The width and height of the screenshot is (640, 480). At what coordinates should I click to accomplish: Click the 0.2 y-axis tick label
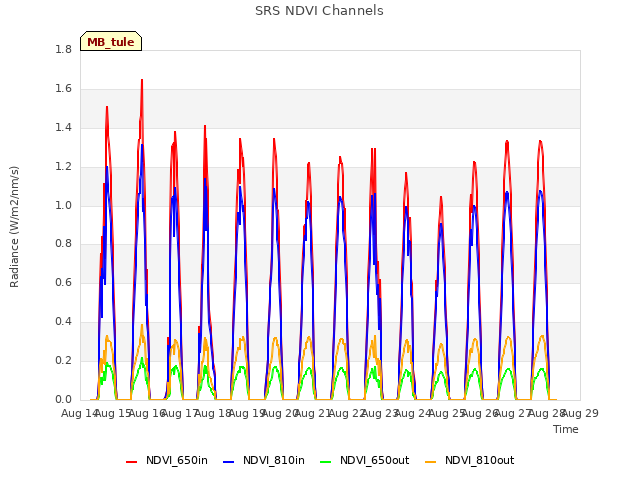pos(63,360)
